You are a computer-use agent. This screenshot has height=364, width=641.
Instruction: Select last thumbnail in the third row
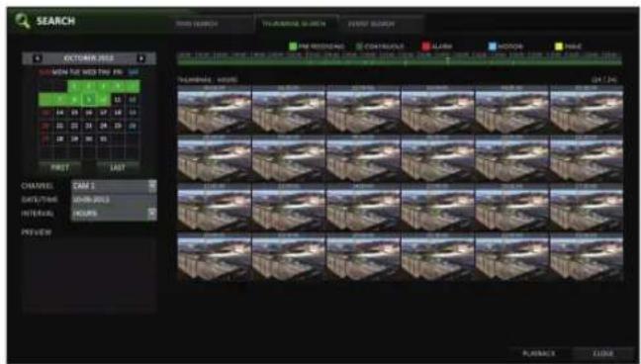(x=587, y=208)
